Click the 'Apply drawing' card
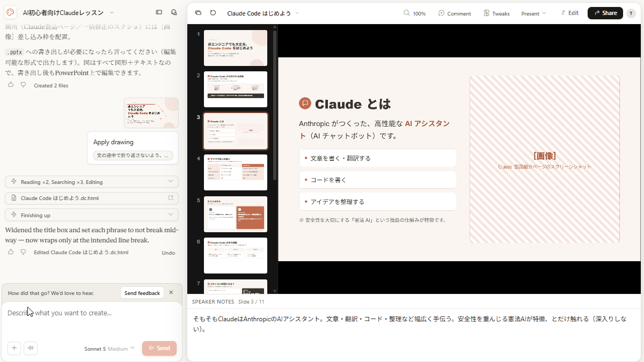This screenshot has height=362, width=644. [x=133, y=147]
